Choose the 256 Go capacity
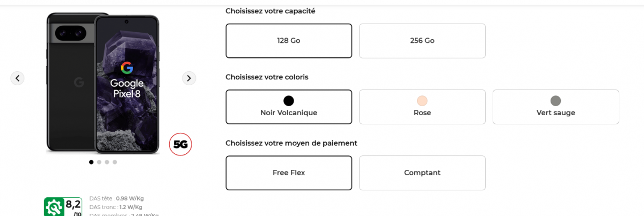Screen dimensions: 644x216 pyautogui.click(x=422, y=41)
